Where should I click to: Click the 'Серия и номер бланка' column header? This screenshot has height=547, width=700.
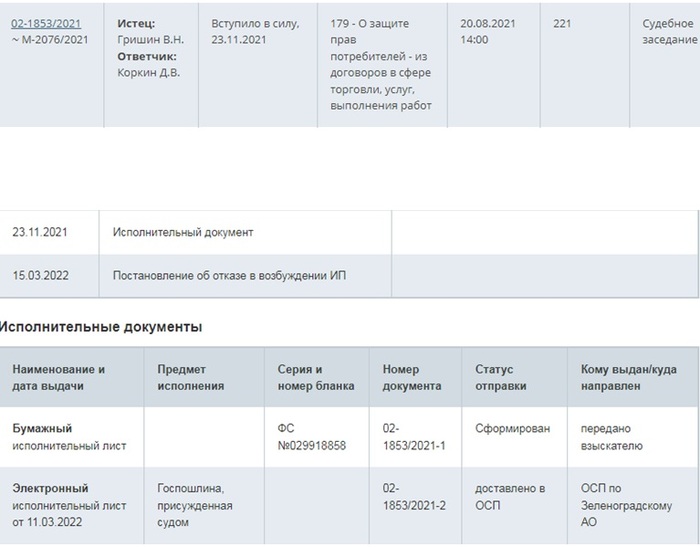click(x=300, y=377)
